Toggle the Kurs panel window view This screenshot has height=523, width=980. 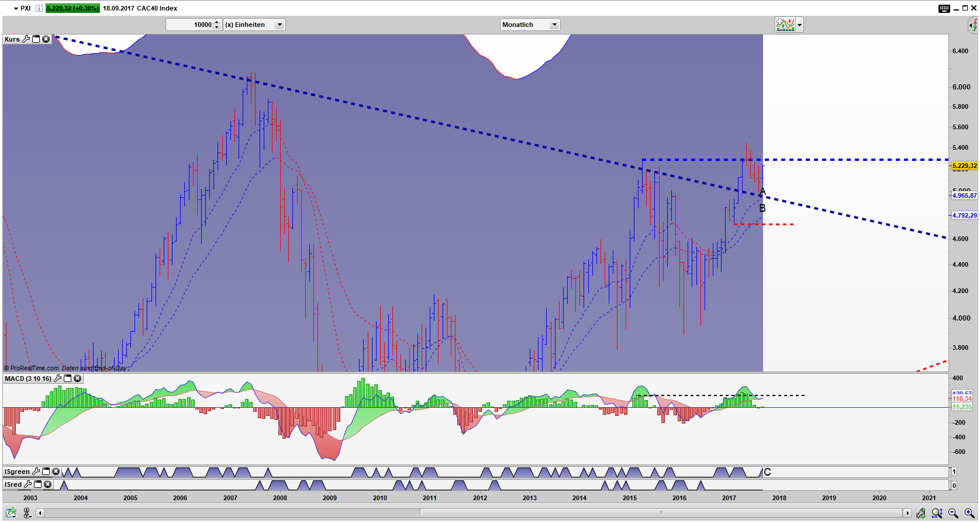[x=36, y=39]
